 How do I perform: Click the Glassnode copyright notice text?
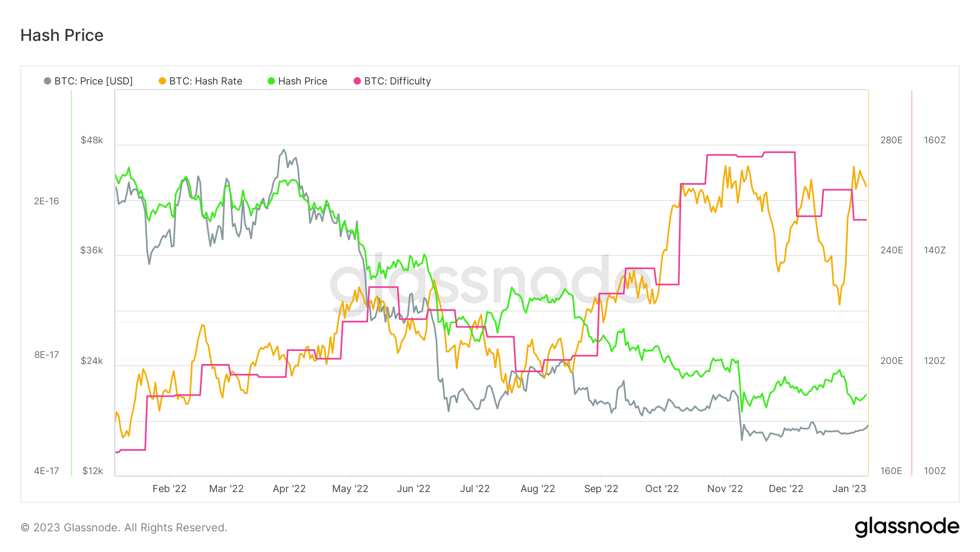pyautogui.click(x=124, y=527)
